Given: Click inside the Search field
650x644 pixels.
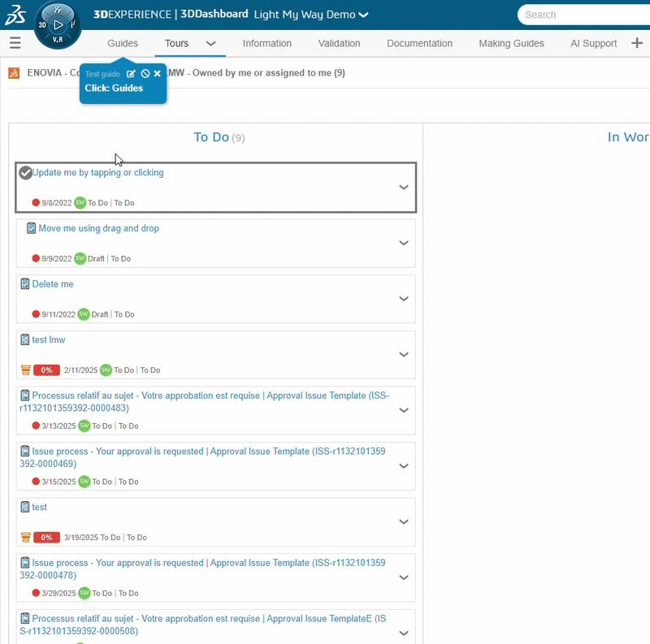Looking at the screenshot, I should (x=584, y=15).
